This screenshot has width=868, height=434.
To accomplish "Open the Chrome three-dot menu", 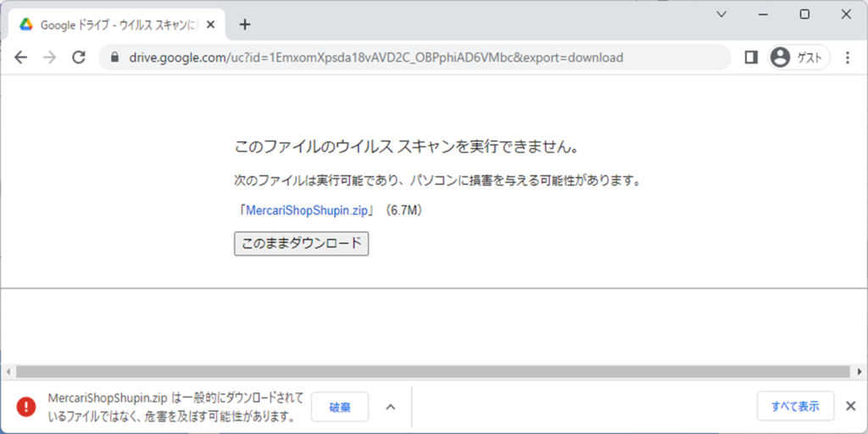I will pos(848,58).
